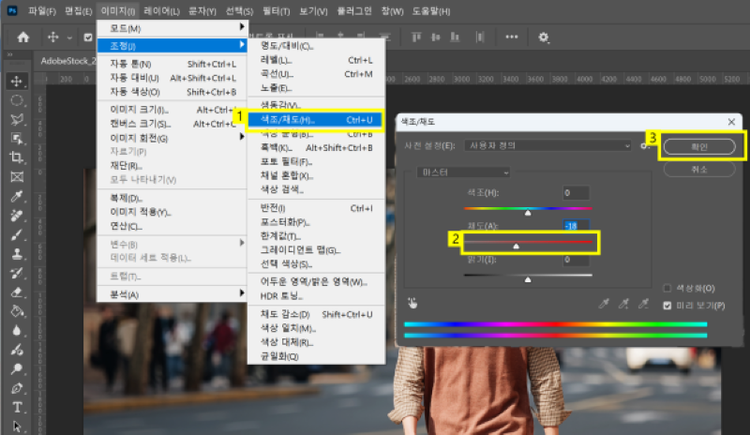
Task: Select the Paint Bucket tool
Action: (17, 312)
